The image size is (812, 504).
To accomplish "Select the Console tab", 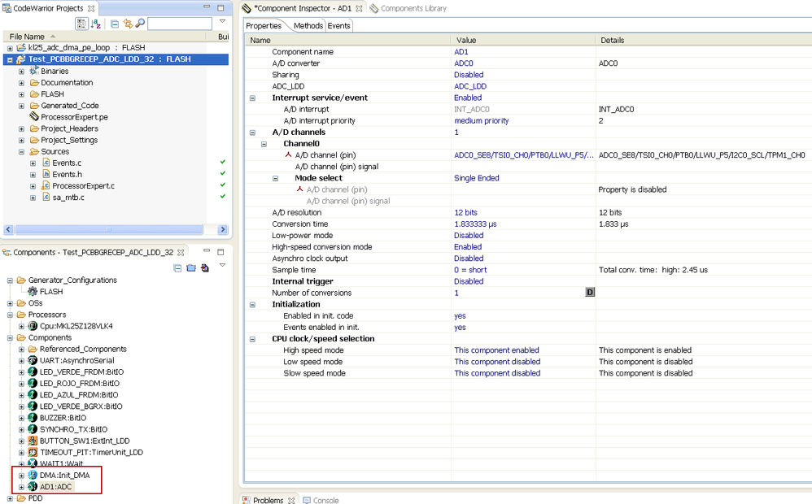I will pyautogui.click(x=321, y=500).
